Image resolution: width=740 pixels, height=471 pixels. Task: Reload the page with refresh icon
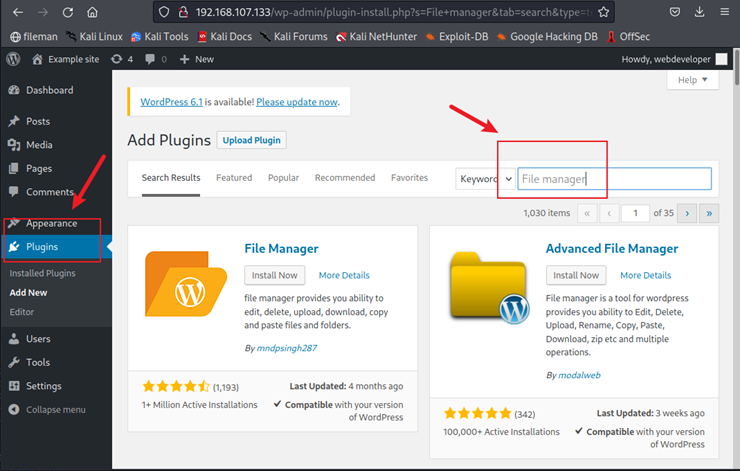click(67, 12)
